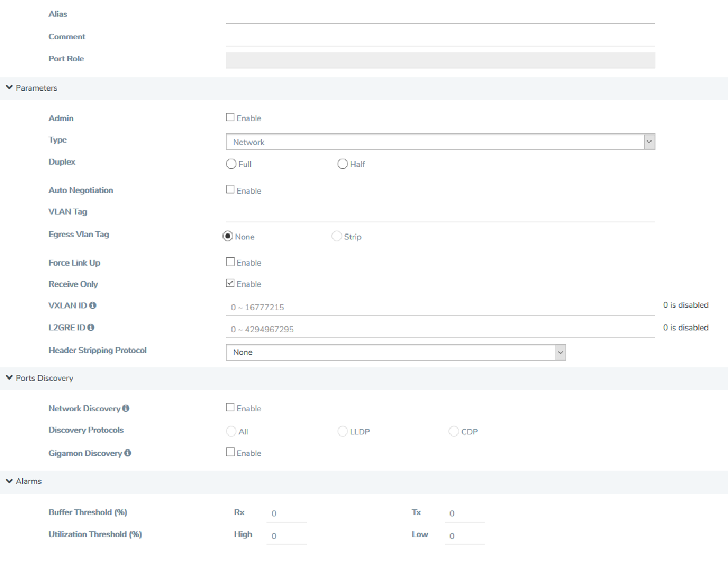Enable Auto Negotiation checkbox

pos(230,190)
